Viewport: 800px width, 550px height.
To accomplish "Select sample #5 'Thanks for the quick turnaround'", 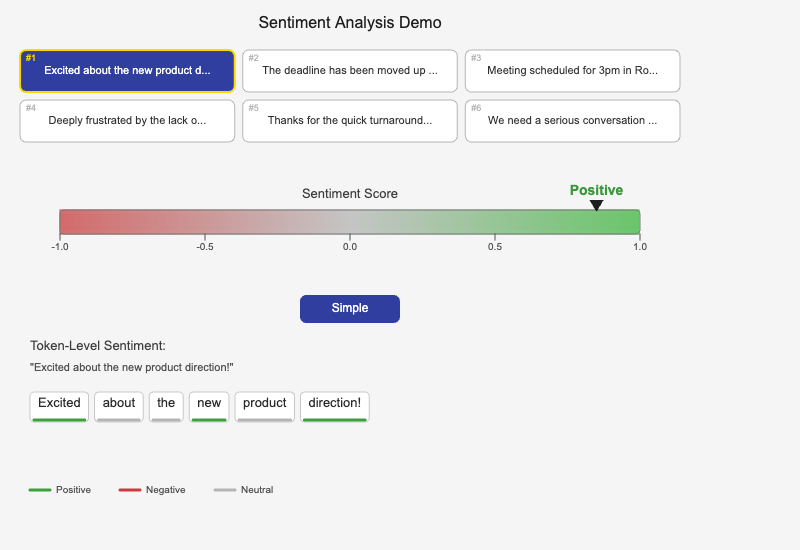I will [349, 121].
